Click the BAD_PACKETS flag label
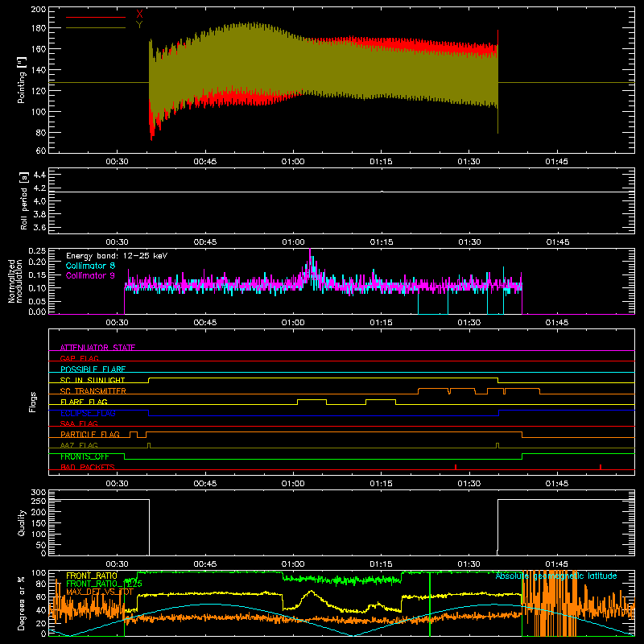The image size is (644, 644). [88, 467]
